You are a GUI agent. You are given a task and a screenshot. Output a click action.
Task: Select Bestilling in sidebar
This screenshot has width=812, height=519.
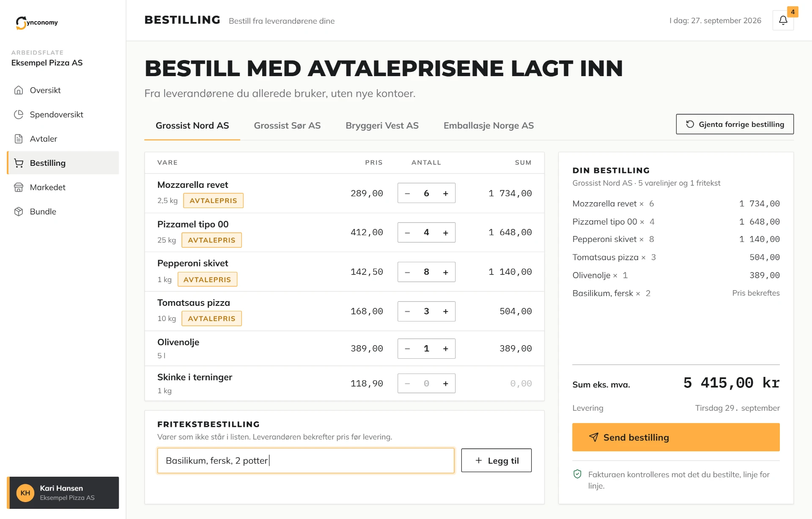[x=63, y=163]
